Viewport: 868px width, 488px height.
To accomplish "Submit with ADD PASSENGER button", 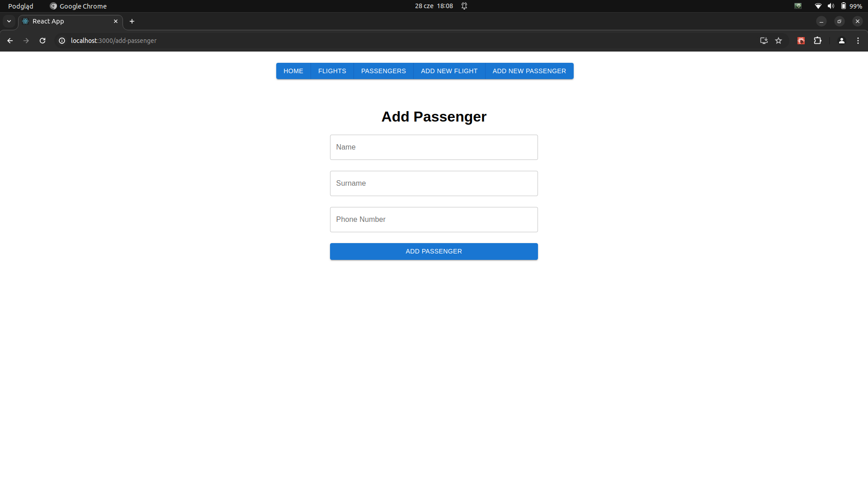I will tap(434, 251).
